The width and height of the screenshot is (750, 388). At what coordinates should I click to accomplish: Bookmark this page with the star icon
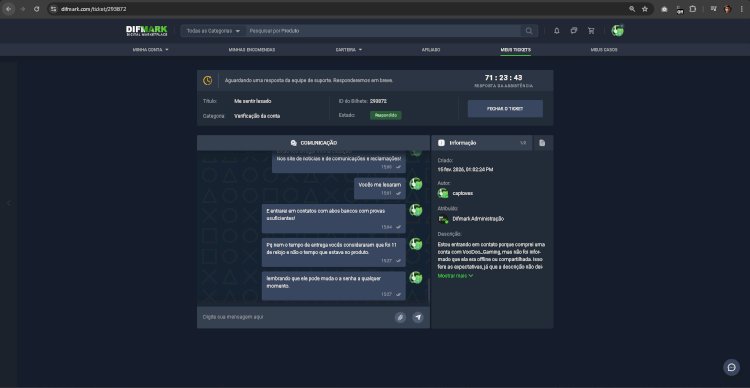pos(645,9)
